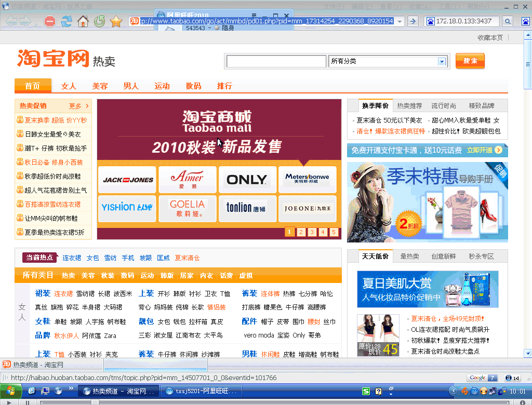Click 立即开通 Alipay card button
The width and height of the screenshot is (532, 405).
(x=484, y=150)
